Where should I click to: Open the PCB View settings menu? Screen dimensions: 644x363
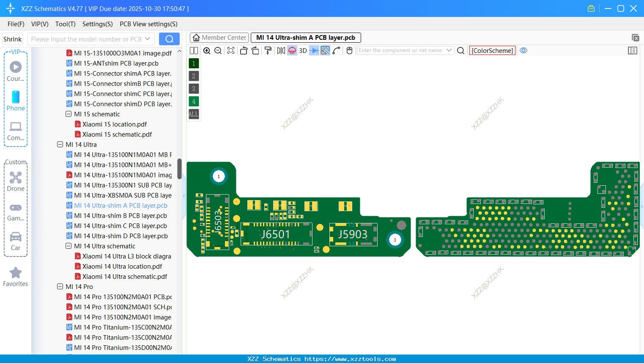tap(148, 24)
